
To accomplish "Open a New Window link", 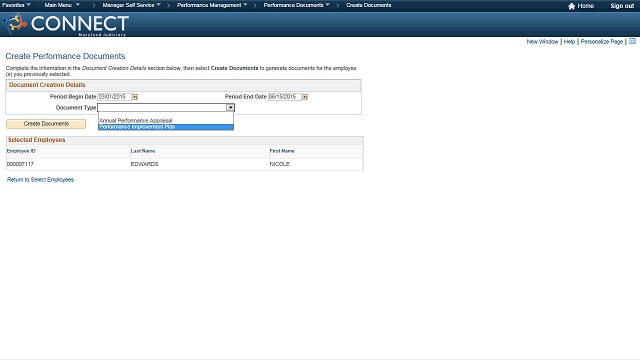I will 542,42.
